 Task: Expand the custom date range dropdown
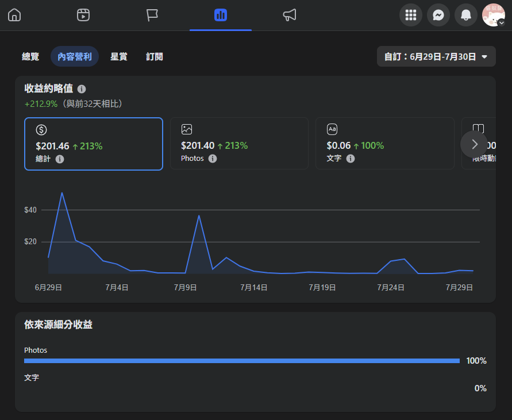[436, 56]
